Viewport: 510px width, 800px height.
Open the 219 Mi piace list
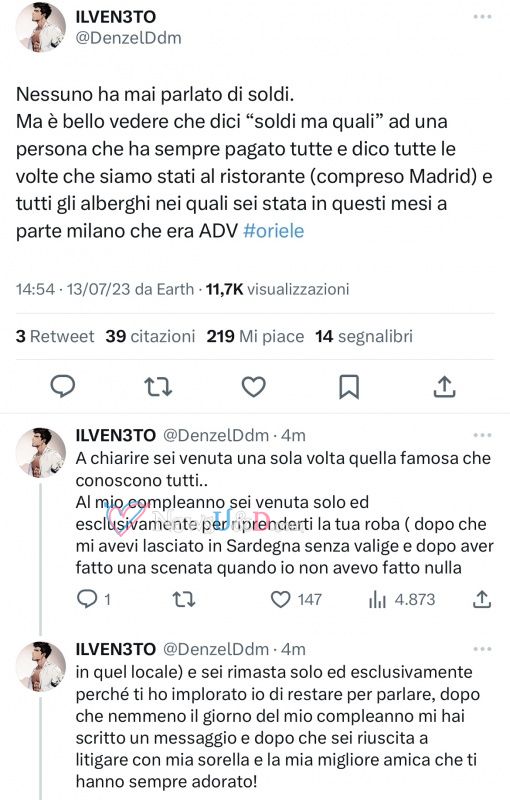click(x=255, y=336)
